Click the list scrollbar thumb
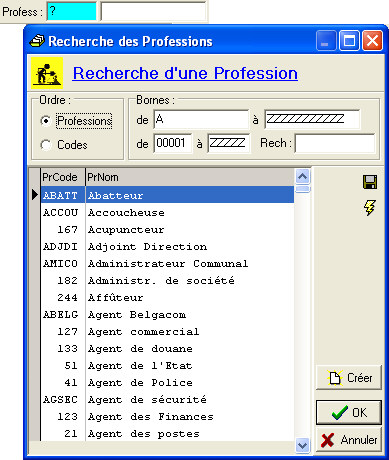This screenshot has height=460, width=389. coord(302,189)
